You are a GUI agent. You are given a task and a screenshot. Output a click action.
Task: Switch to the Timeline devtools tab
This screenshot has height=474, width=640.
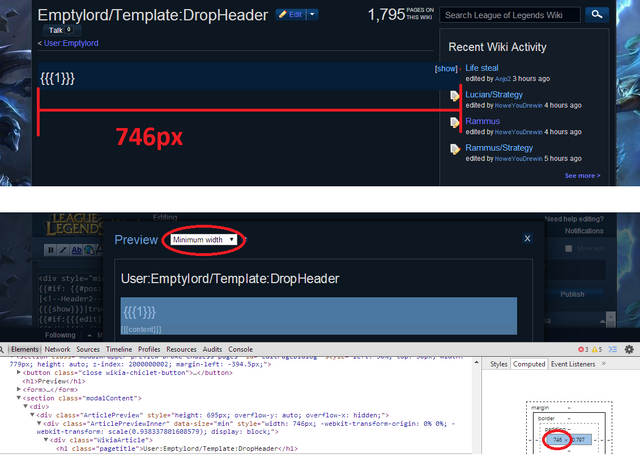119,349
